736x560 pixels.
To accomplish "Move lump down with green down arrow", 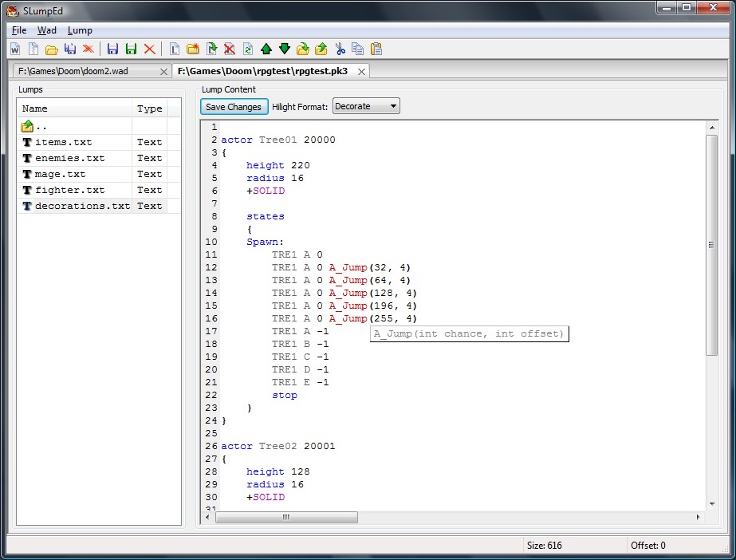I will (285, 49).
